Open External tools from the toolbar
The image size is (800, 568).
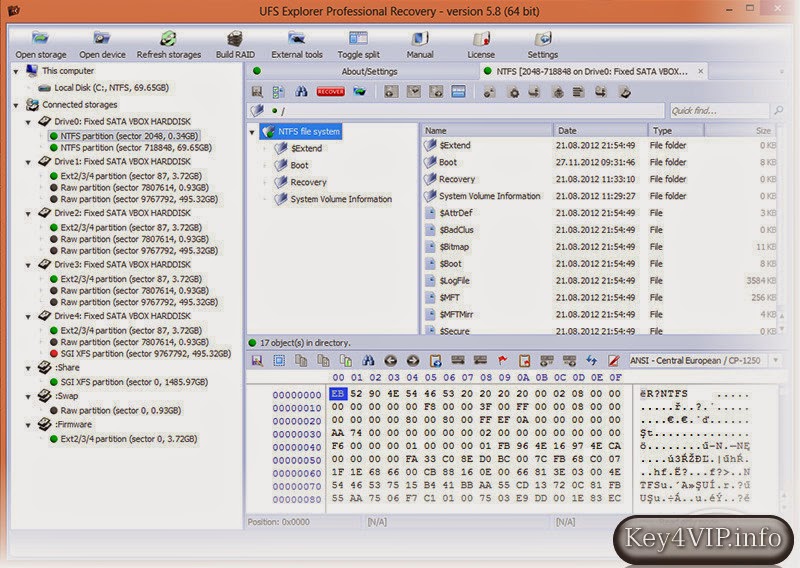[x=296, y=38]
